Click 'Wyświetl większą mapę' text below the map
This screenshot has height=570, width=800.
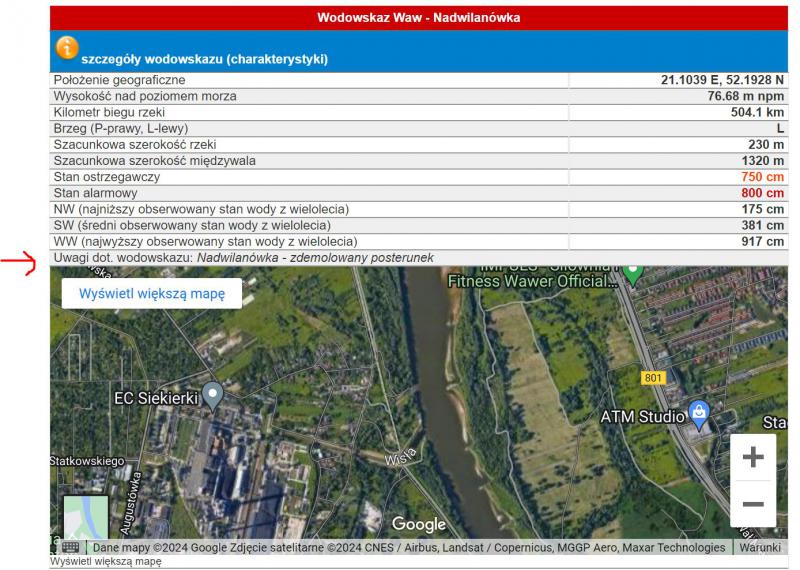tap(106, 562)
